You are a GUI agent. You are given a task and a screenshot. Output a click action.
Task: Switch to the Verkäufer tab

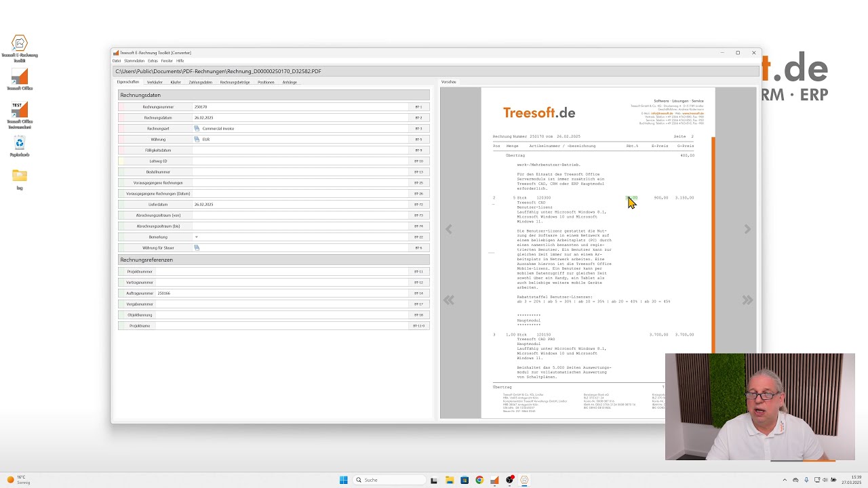point(155,82)
